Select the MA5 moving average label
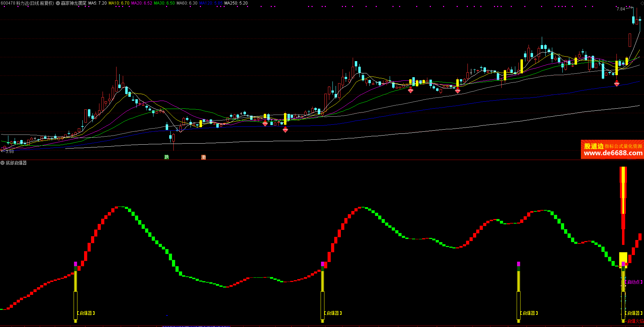The width and height of the screenshot is (644, 327). pyautogui.click(x=97, y=3)
